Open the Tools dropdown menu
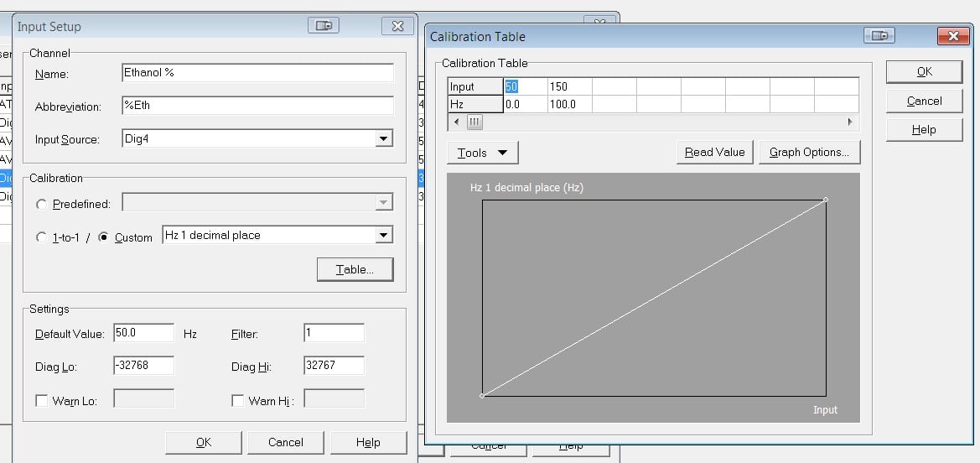 pyautogui.click(x=483, y=153)
